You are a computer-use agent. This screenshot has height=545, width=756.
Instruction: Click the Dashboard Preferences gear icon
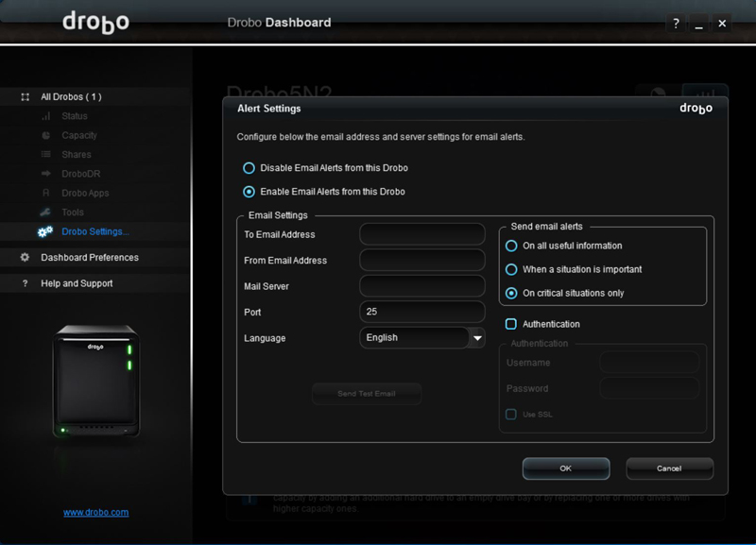pos(26,258)
